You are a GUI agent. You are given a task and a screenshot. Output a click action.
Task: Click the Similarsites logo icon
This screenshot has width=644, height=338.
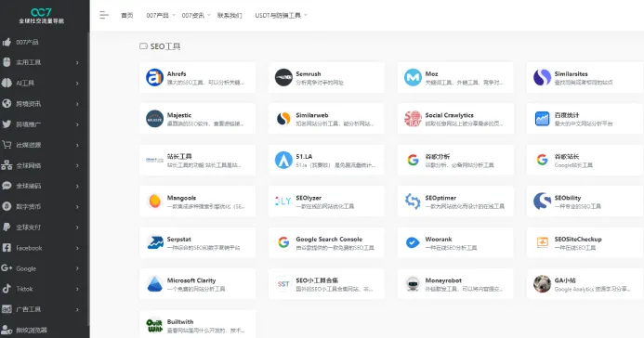point(542,77)
